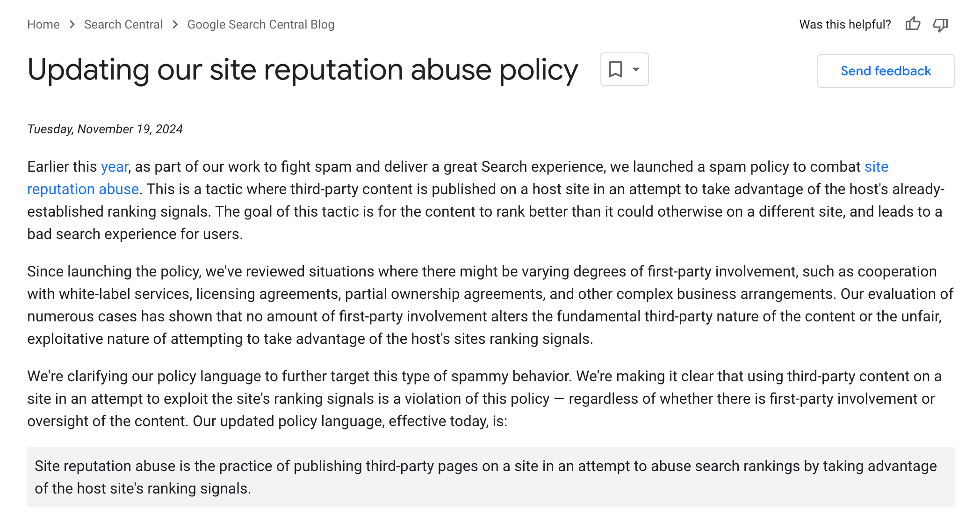Navigate to Search Central via the breadcrumb
This screenshot has height=523, width=980.
tap(123, 24)
